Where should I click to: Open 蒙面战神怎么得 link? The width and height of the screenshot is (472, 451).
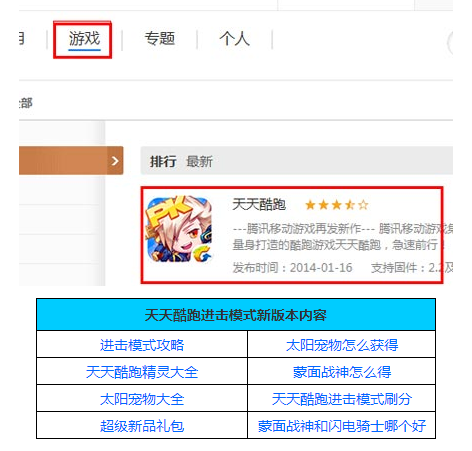point(342,372)
